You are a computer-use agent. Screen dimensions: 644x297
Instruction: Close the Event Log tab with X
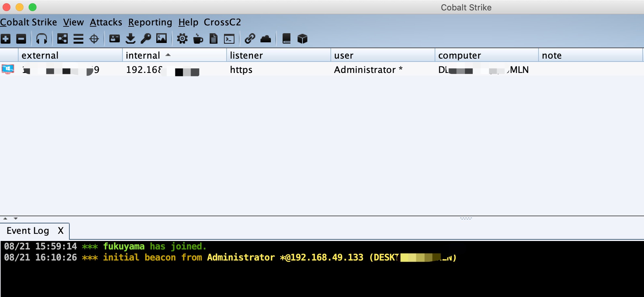point(61,231)
